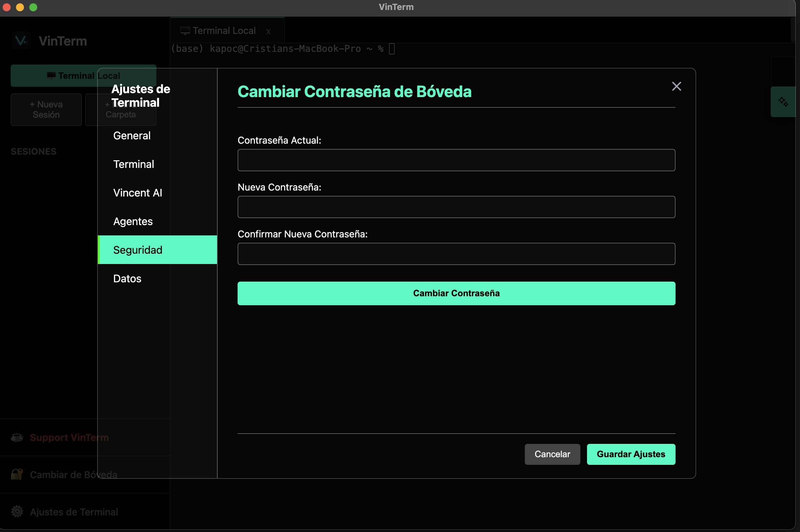The height and width of the screenshot is (532, 800).
Task: Click the yellow macOS minimize button
Action: point(20,7)
